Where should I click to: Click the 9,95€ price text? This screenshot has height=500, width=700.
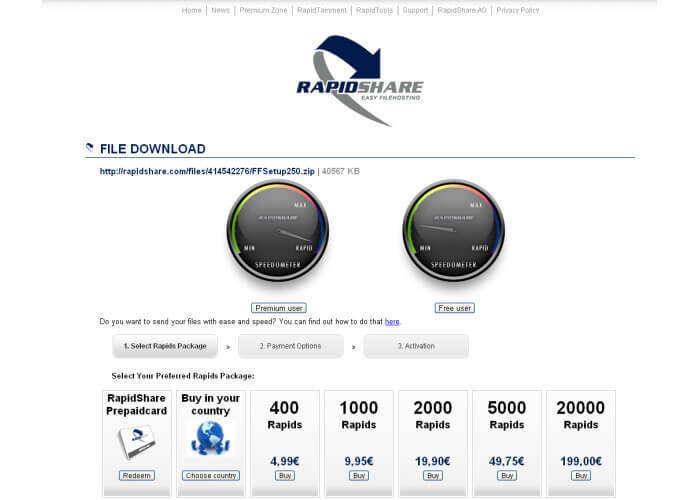pos(359,461)
